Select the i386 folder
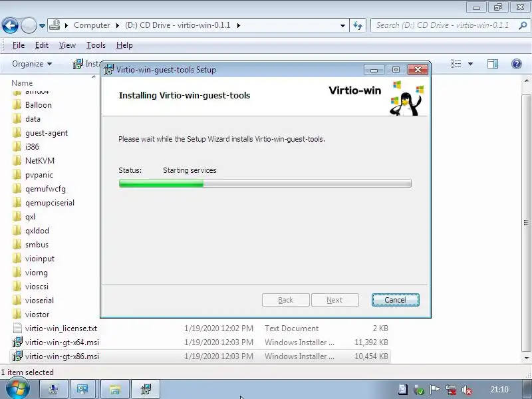532x399 pixels. tap(32, 146)
